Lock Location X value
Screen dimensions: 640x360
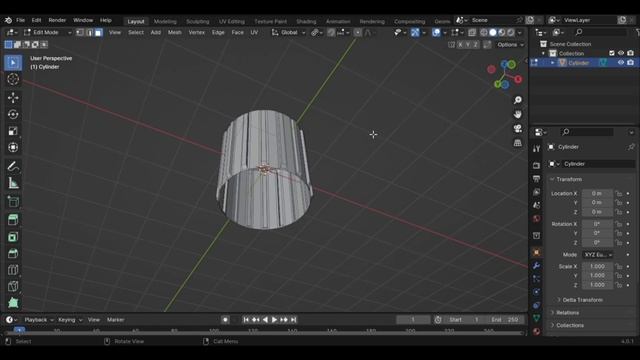[619, 193]
